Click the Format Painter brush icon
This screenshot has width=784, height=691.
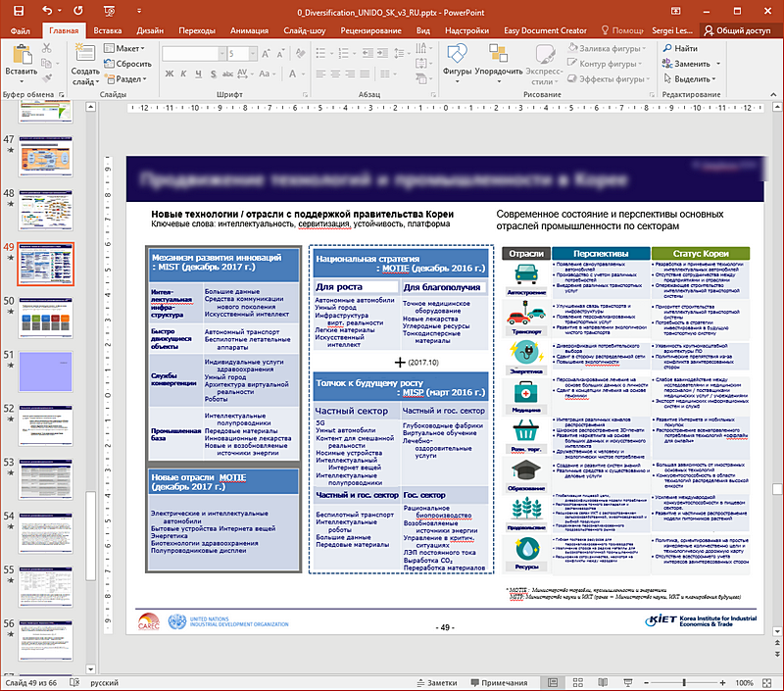(x=46, y=78)
